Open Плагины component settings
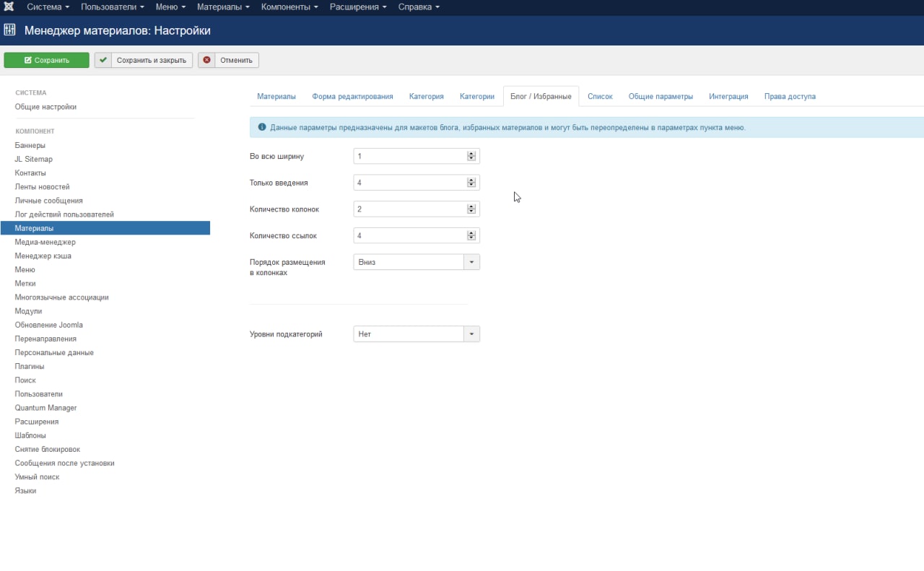The height and width of the screenshot is (571, 924). pos(30,367)
